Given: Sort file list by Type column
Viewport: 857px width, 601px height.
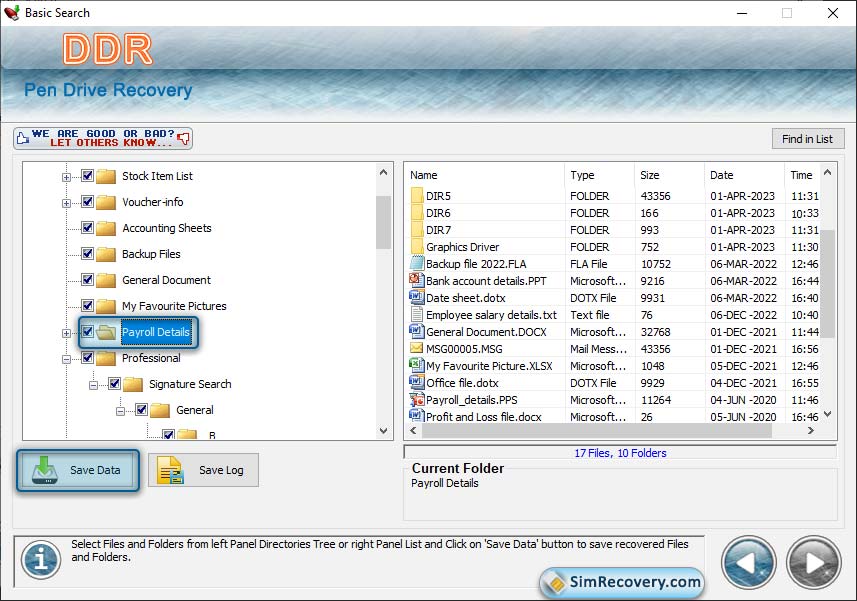Looking at the screenshot, I should tap(600, 175).
